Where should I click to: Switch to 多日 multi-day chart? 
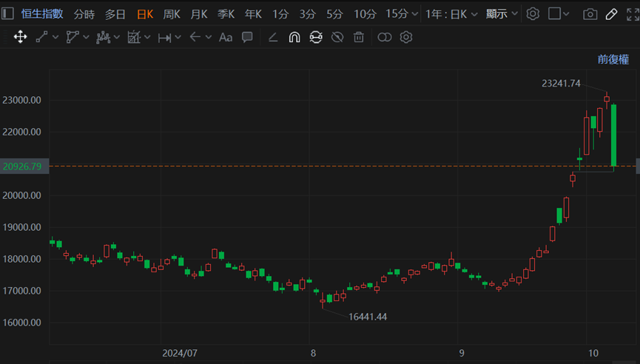point(115,14)
